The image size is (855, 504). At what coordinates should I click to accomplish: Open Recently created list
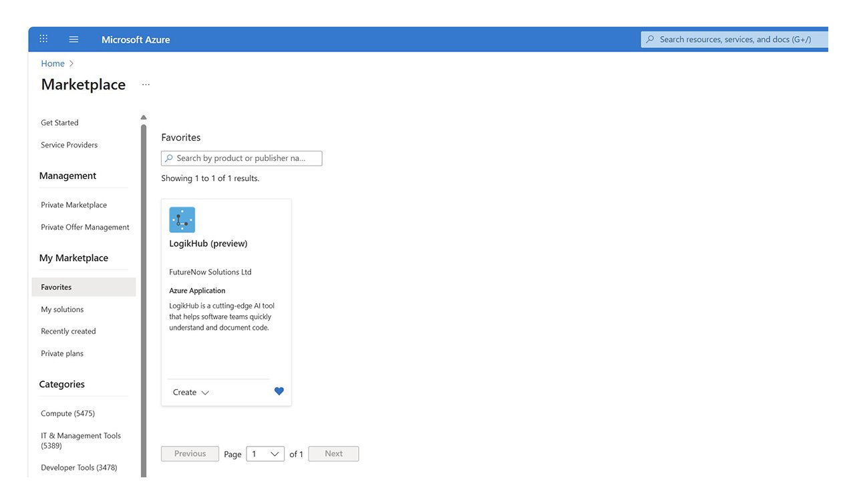(x=68, y=331)
